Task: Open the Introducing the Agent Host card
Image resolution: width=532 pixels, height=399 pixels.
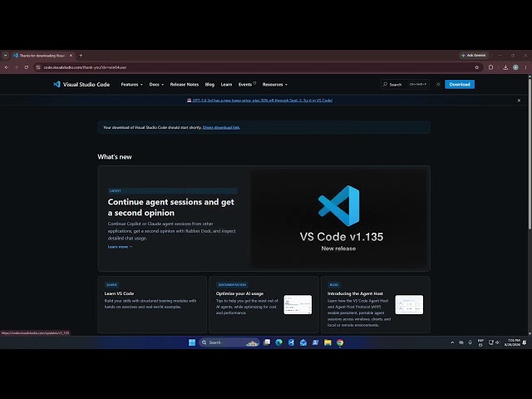Action: pos(375,304)
